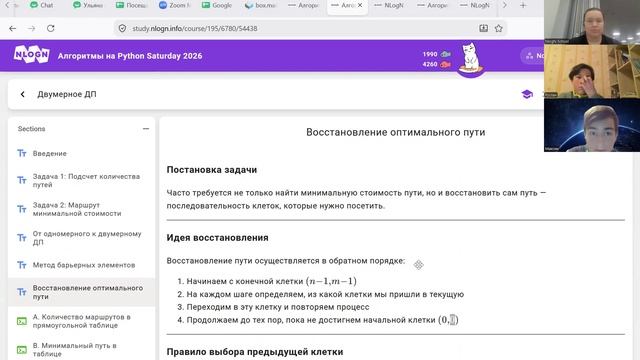Switch to the Zoom tab
Viewport: 640px width, 360px height.
175,5
